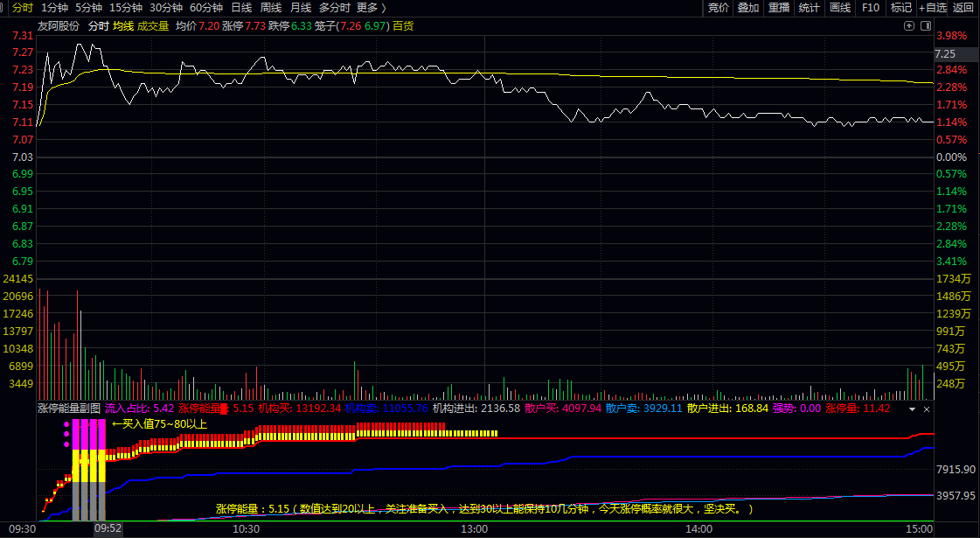
Task: Switch to the 日线 chart tab
Action: [x=240, y=8]
